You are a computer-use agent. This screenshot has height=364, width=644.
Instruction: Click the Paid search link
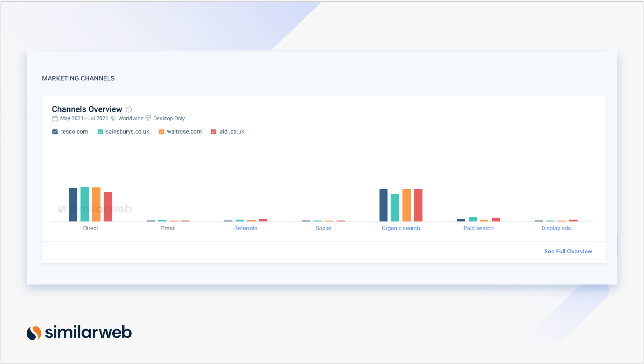coord(478,228)
